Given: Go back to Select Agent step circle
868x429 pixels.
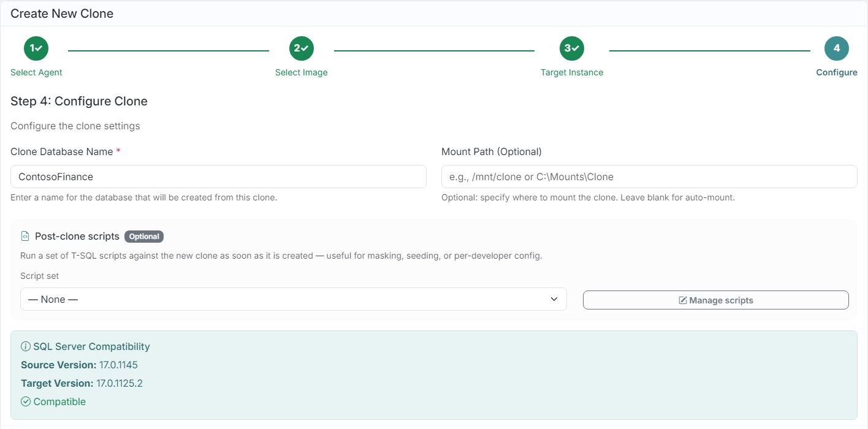Looking at the screenshot, I should pos(36,48).
